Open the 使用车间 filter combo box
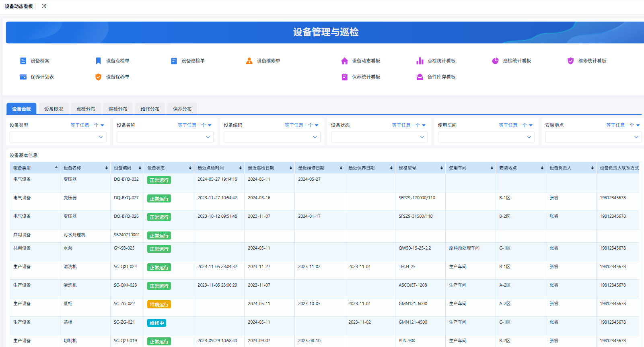 (x=486, y=137)
